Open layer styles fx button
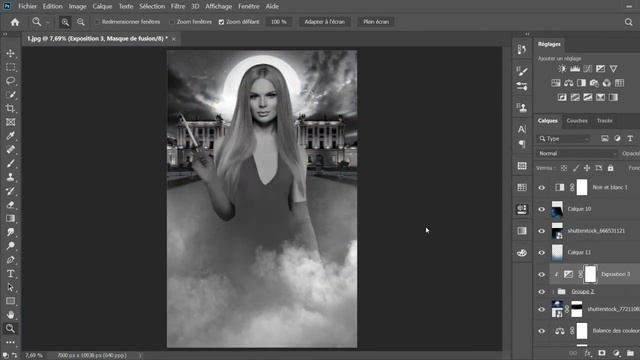The width and height of the screenshot is (640, 360). coord(587,353)
